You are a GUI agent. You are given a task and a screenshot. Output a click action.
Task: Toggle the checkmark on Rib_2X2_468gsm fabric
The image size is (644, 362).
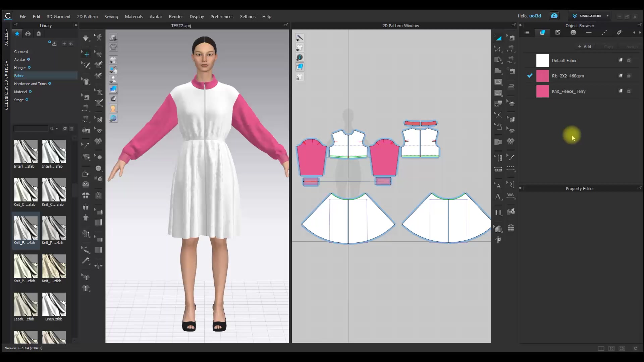point(530,76)
